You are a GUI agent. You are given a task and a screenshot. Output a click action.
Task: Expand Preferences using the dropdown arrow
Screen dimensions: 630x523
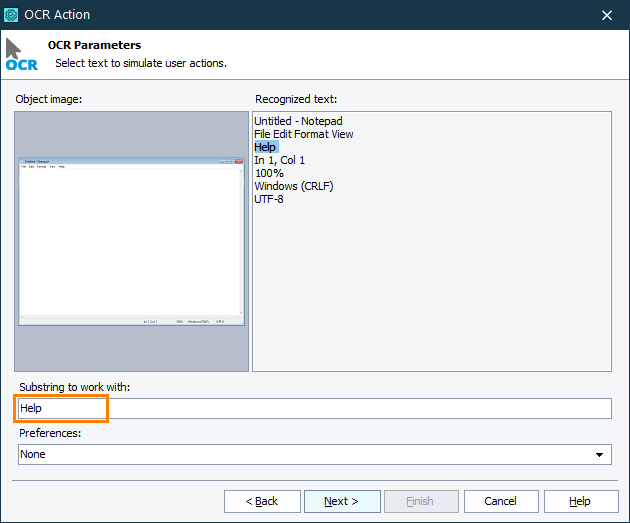coord(600,455)
